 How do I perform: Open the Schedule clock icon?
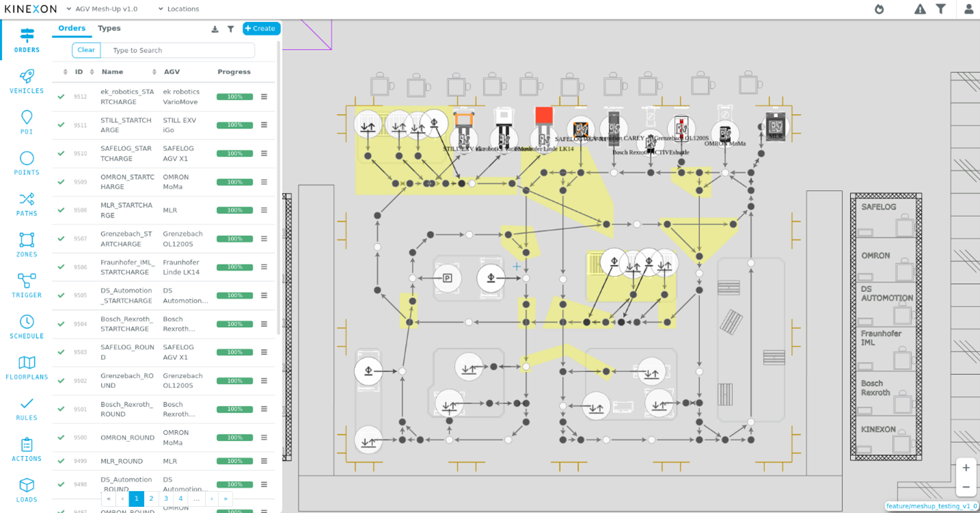click(x=27, y=326)
